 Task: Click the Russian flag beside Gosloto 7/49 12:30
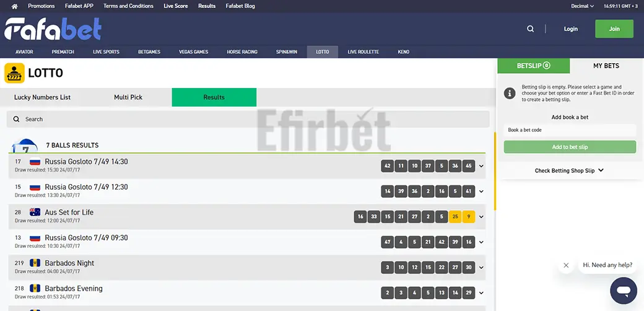coord(35,187)
